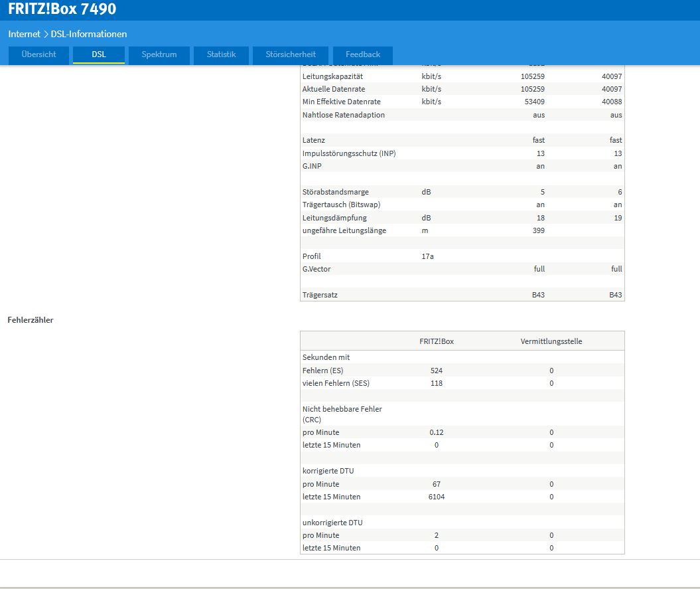Image resolution: width=700 pixels, height=589 pixels.
Task: Click the Aktuelle Datenrate label
Action: [x=334, y=89]
